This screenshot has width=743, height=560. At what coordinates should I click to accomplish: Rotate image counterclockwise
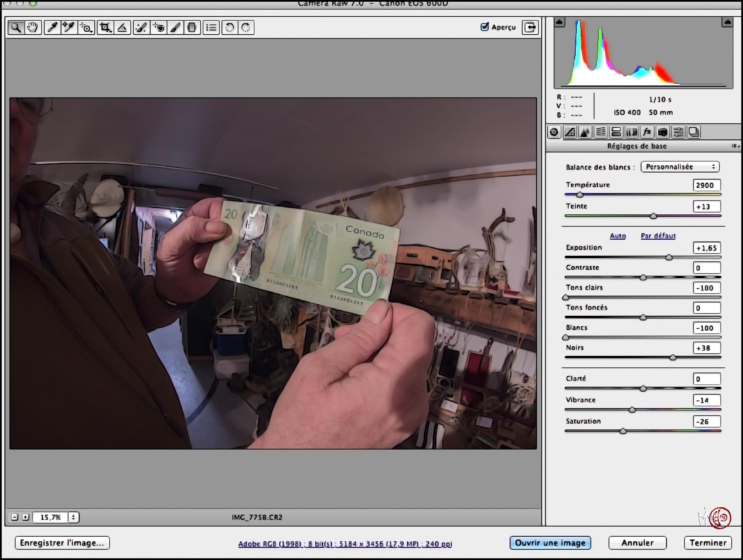coord(230,27)
